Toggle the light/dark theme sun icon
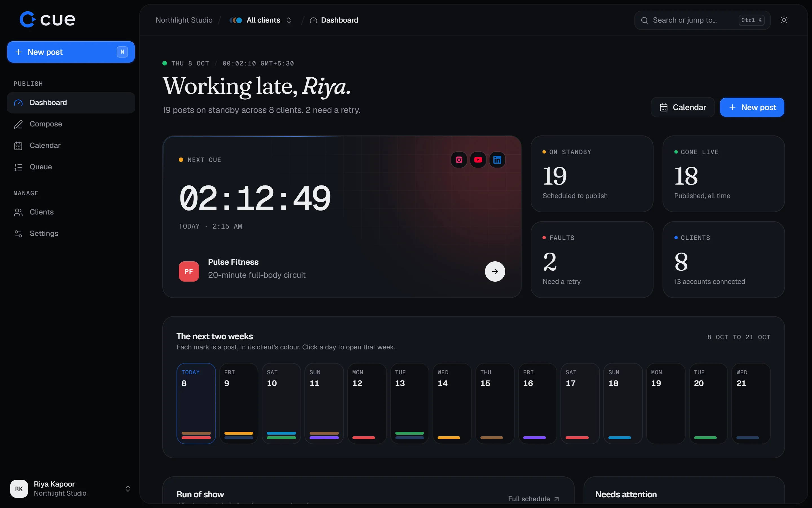 pos(784,20)
